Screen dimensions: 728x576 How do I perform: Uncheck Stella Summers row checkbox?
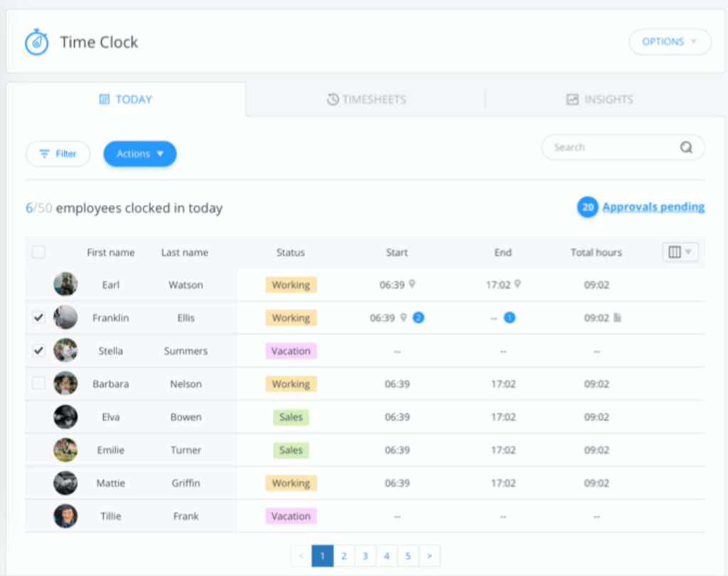tap(38, 351)
